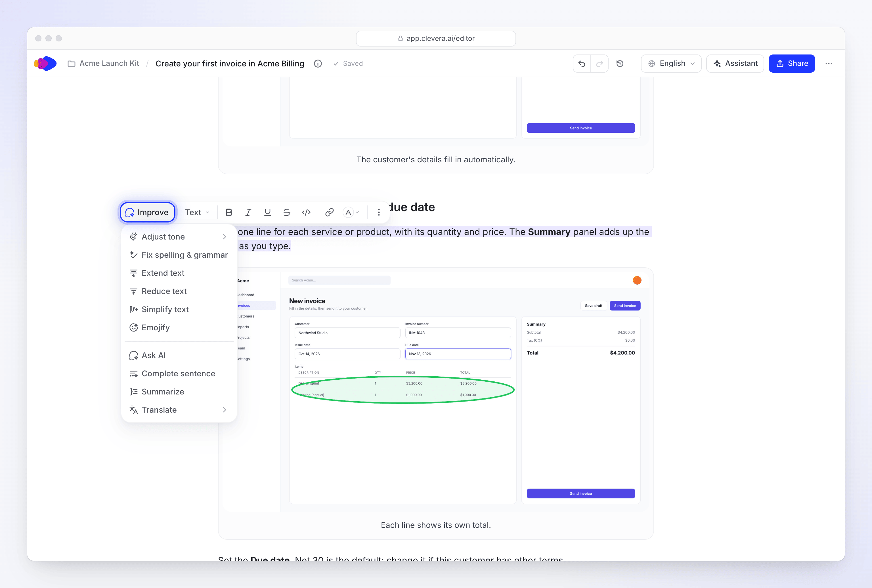Select Fix spelling & grammar

179,255
